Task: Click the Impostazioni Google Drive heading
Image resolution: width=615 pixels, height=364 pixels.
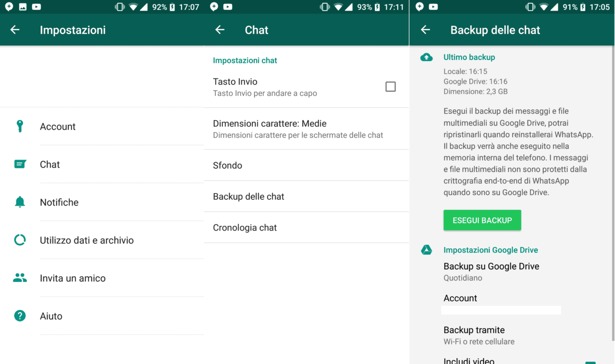Action: 491,250
